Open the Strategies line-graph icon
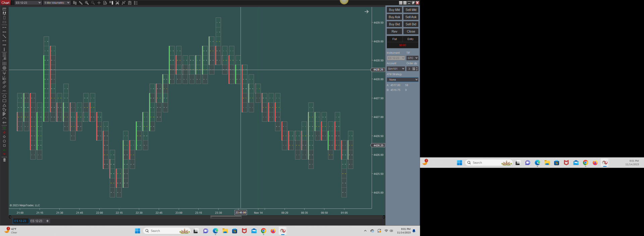 (x=123, y=3)
